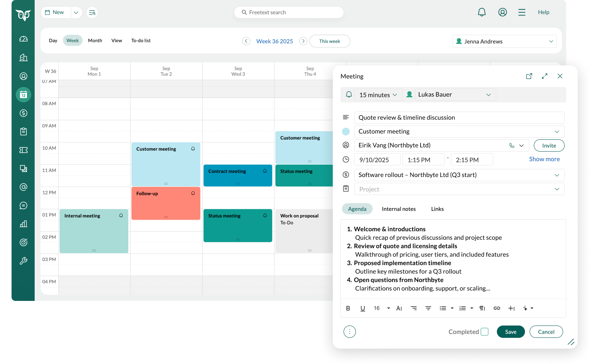Switch to the Month view

click(95, 40)
